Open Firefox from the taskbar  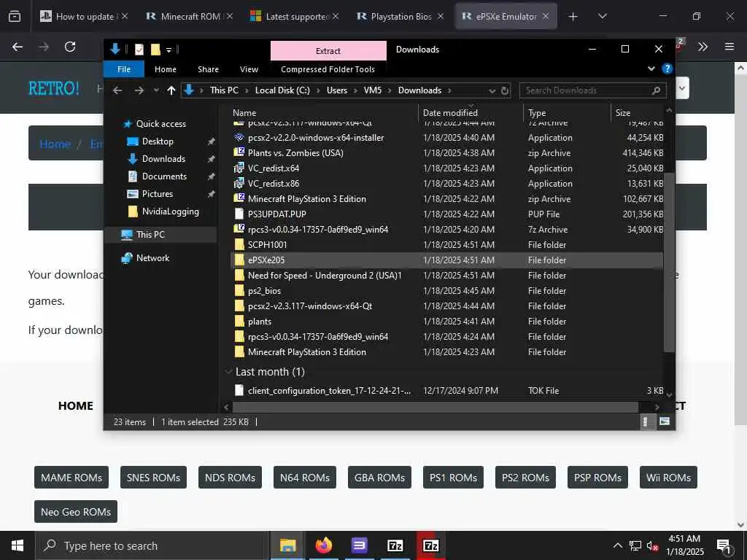(323, 545)
